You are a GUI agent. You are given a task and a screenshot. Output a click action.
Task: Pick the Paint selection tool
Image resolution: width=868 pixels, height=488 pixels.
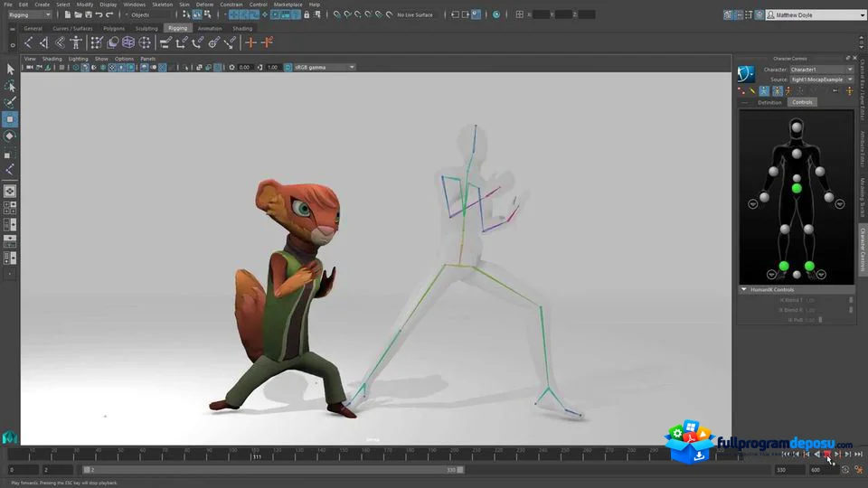[10, 102]
